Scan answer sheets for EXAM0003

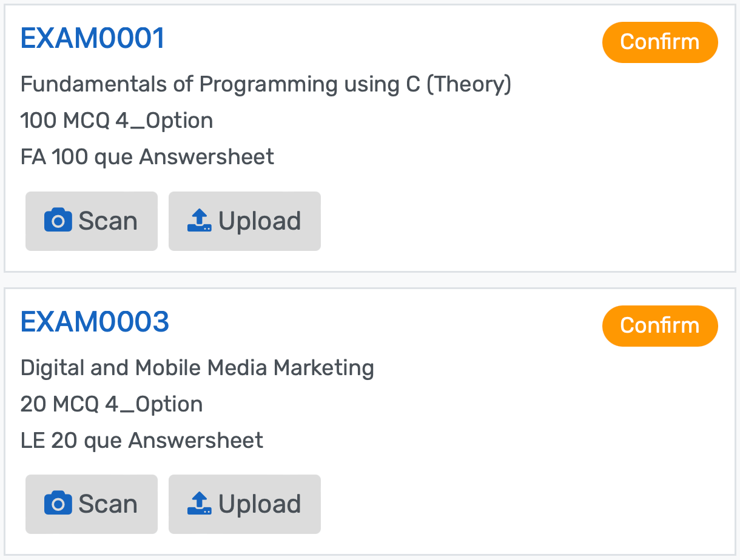point(91,504)
